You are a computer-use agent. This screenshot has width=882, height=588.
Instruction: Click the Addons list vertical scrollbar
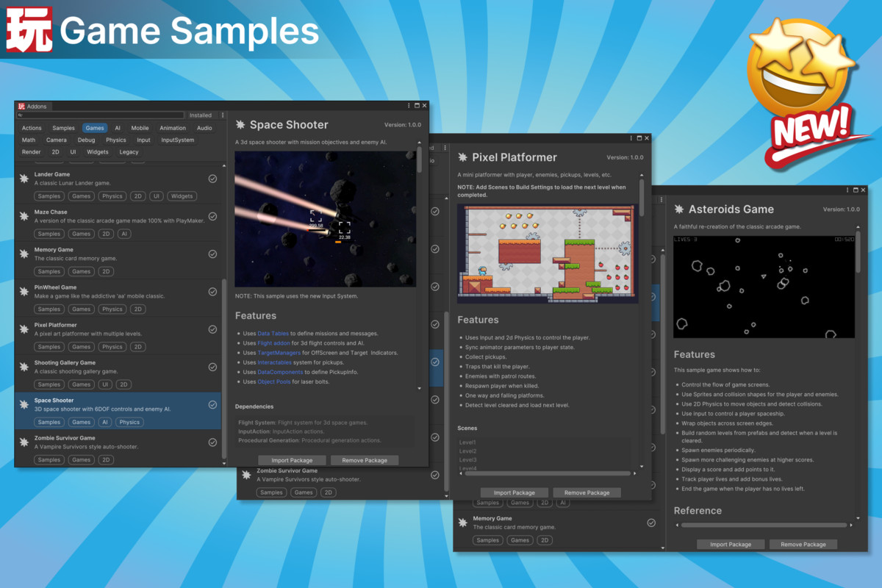pyautogui.click(x=223, y=367)
